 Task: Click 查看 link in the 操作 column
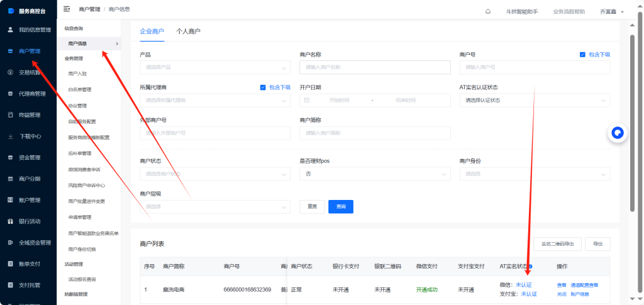(562, 286)
